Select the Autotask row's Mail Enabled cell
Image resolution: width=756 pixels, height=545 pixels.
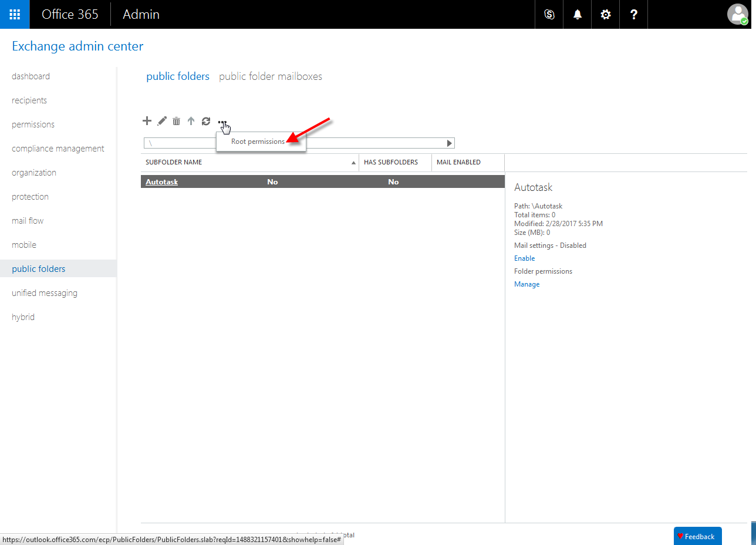(x=393, y=182)
